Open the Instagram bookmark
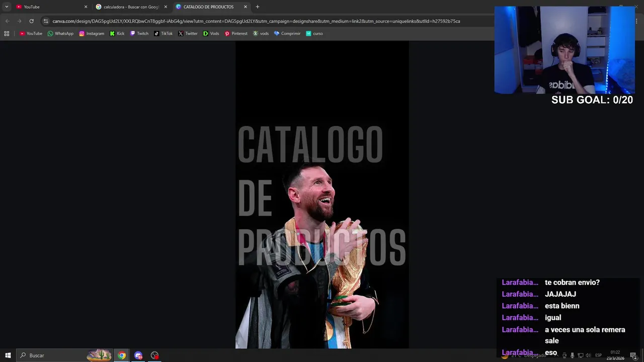The image size is (644, 362). pyautogui.click(x=92, y=33)
